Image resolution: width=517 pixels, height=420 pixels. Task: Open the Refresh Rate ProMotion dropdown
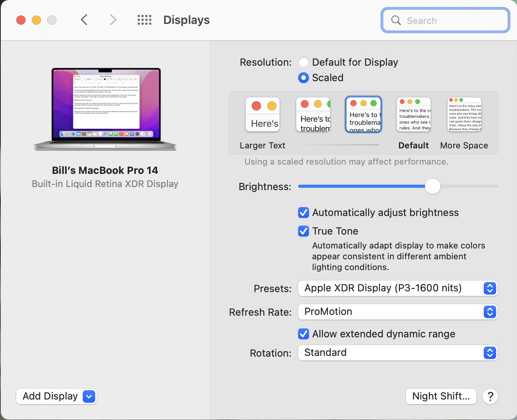[398, 312]
